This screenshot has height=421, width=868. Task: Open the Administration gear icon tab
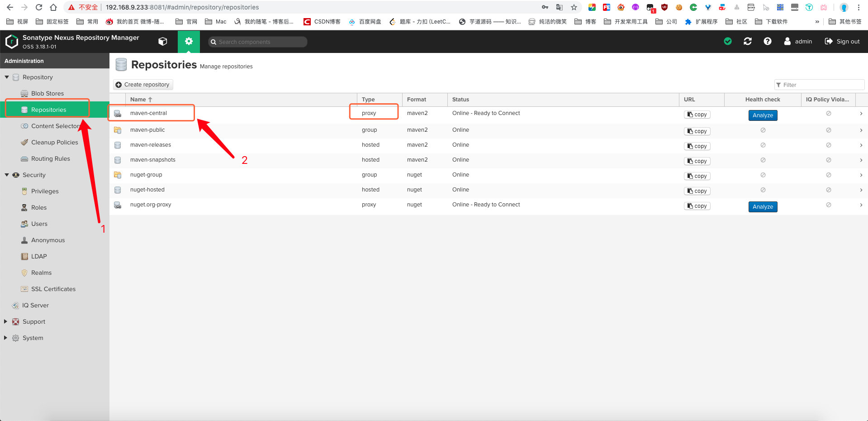point(189,42)
